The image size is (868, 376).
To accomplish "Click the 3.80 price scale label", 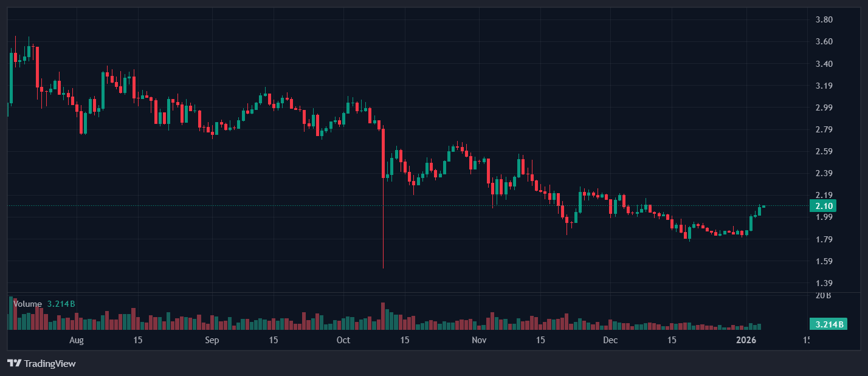I will click(824, 19).
